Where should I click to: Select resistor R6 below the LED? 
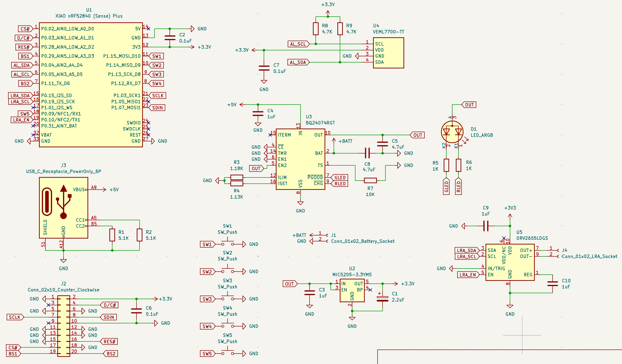tap(458, 165)
